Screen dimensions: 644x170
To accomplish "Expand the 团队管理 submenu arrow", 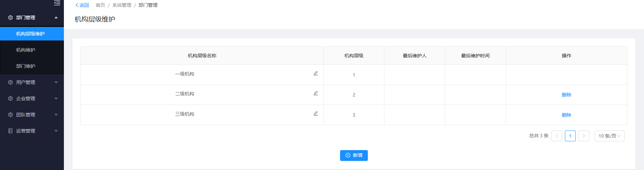I will point(56,115).
